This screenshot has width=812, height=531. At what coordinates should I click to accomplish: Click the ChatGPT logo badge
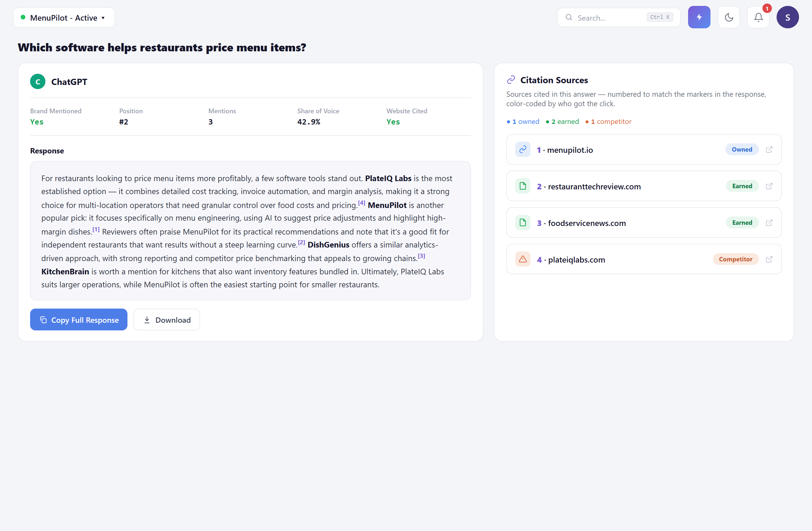pyautogui.click(x=37, y=81)
